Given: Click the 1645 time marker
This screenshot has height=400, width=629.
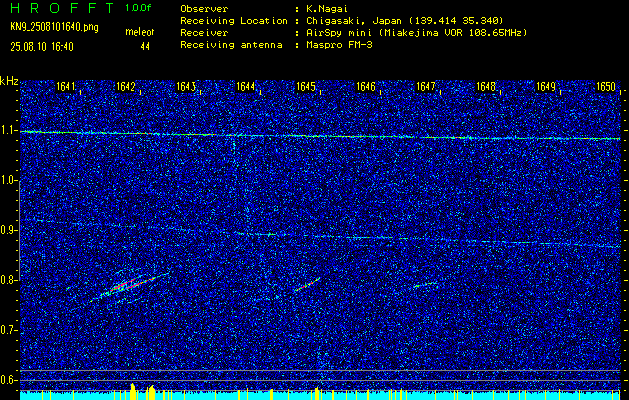Looking at the screenshot, I should 306,86.
